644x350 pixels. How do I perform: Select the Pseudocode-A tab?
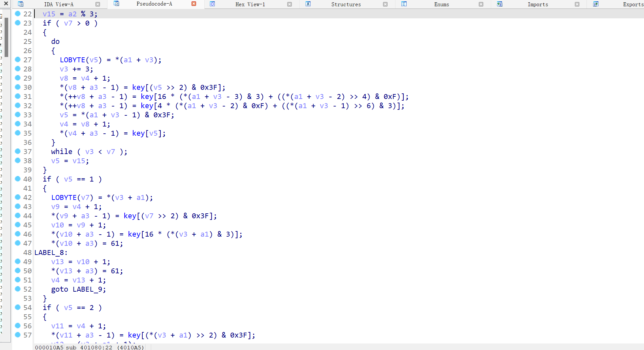(154, 4)
